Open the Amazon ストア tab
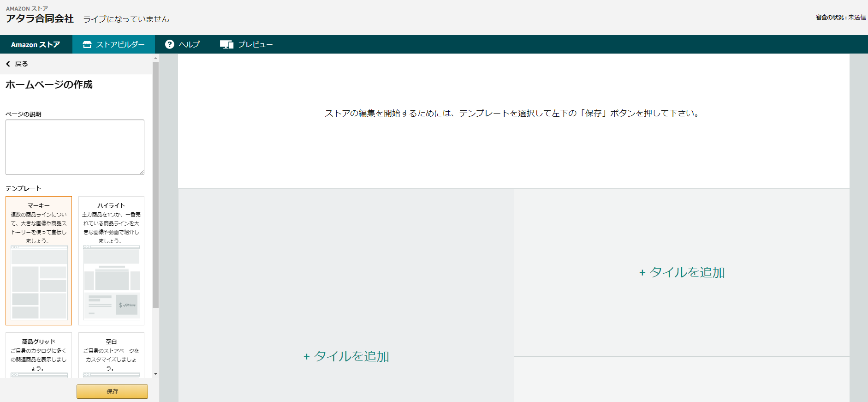 tap(36, 44)
